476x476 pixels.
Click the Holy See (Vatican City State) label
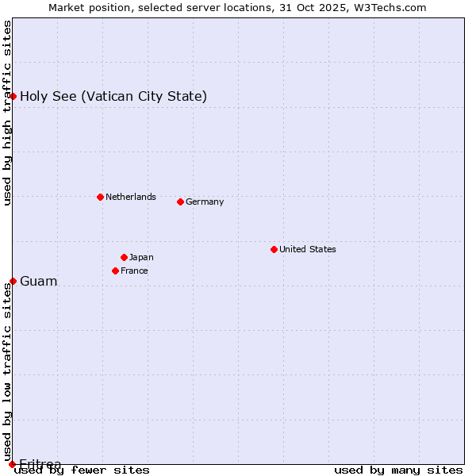coord(113,96)
